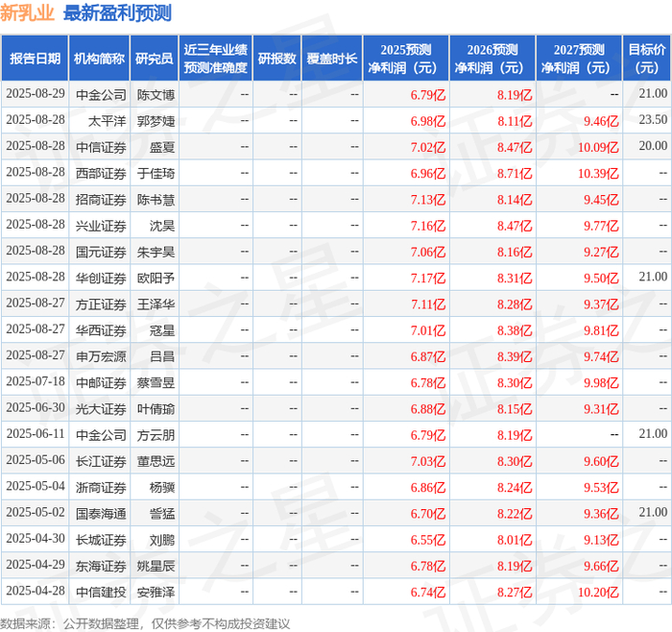
Task: Select the 西部证券 cell
Action: (x=101, y=173)
